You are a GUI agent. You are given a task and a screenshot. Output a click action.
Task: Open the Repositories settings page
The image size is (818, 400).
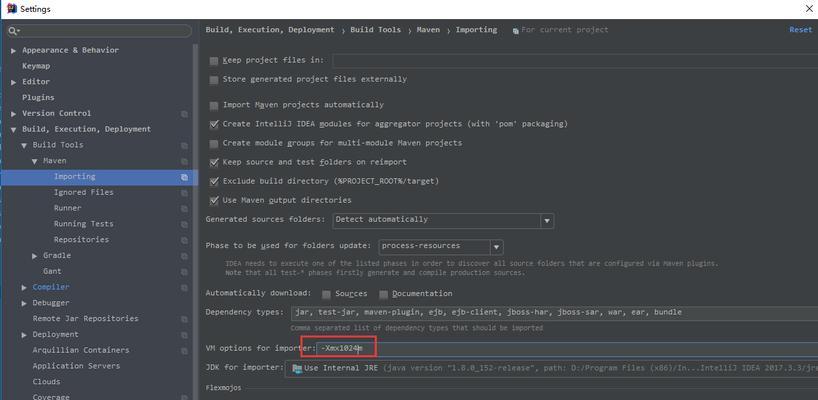pyautogui.click(x=81, y=240)
